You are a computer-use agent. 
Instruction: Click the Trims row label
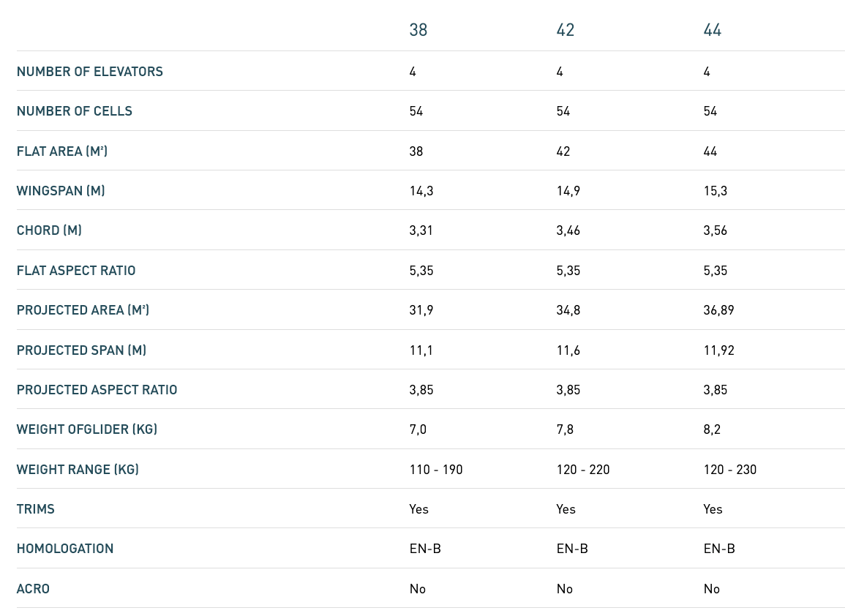tap(36, 509)
